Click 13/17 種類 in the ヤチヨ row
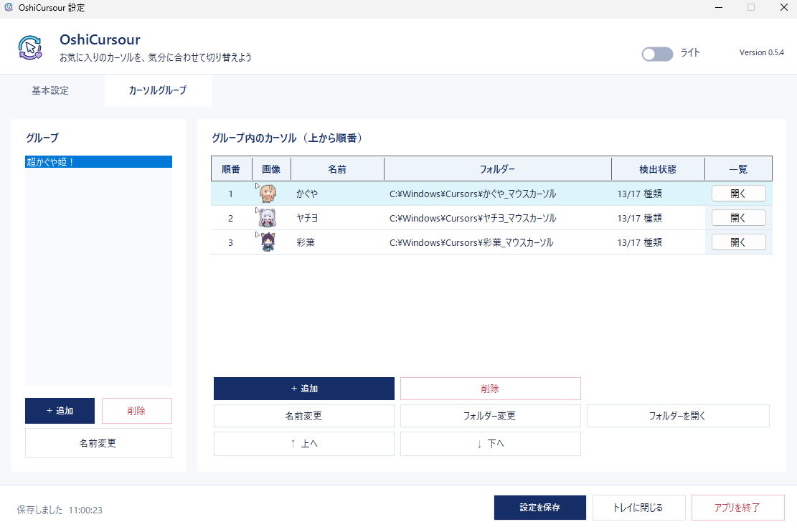Viewport: 797px width, 532px height. click(x=639, y=218)
